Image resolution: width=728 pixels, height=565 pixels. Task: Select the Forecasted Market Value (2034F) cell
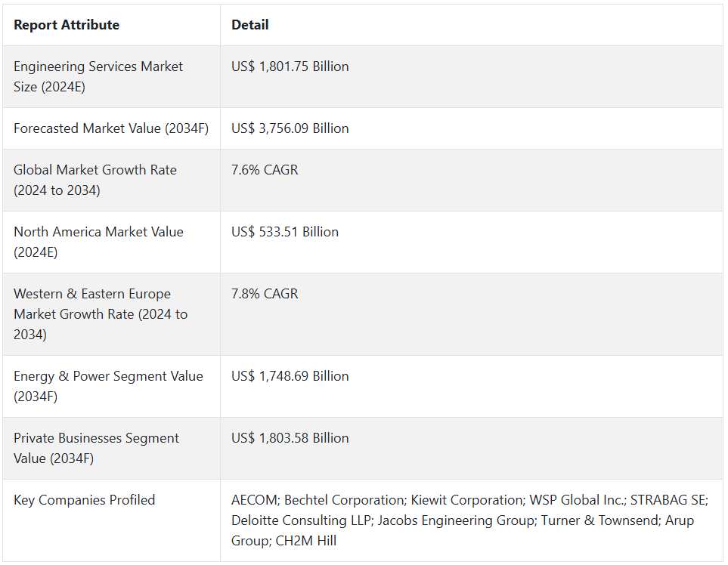click(111, 128)
